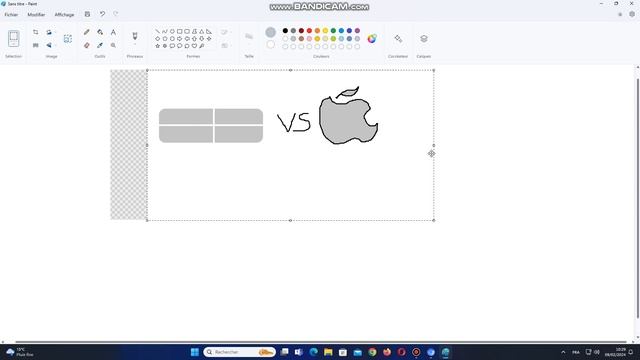
Task: Choose the Heart shape
Action: coord(194,46)
